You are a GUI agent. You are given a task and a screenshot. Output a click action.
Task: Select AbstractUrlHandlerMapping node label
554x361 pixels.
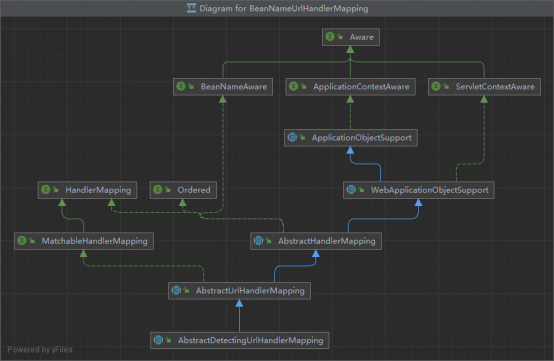pyautogui.click(x=250, y=291)
